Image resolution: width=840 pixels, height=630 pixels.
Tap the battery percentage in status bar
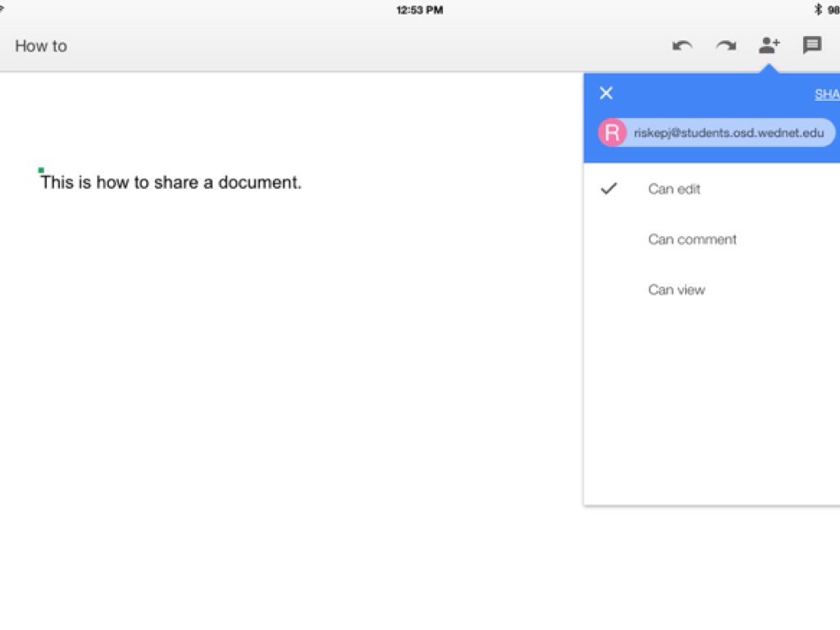pos(833,10)
